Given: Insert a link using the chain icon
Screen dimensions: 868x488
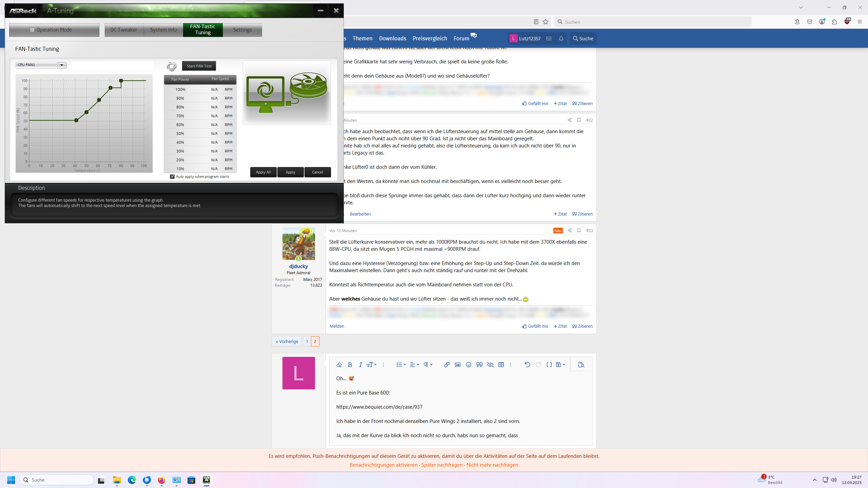Looking at the screenshot, I should (447, 365).
